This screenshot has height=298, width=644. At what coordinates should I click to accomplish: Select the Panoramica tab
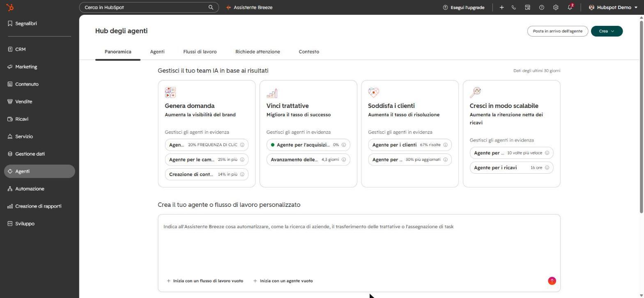[x=118, y=52]
